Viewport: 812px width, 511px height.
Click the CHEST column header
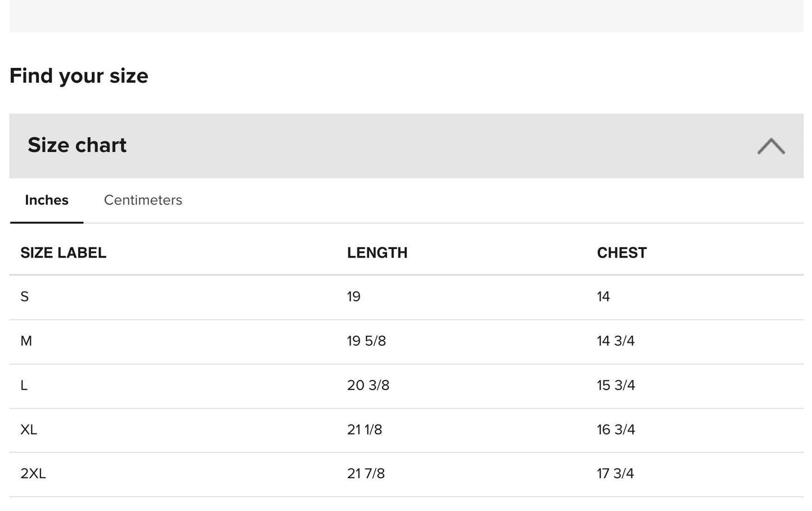(x=622, y=253)
